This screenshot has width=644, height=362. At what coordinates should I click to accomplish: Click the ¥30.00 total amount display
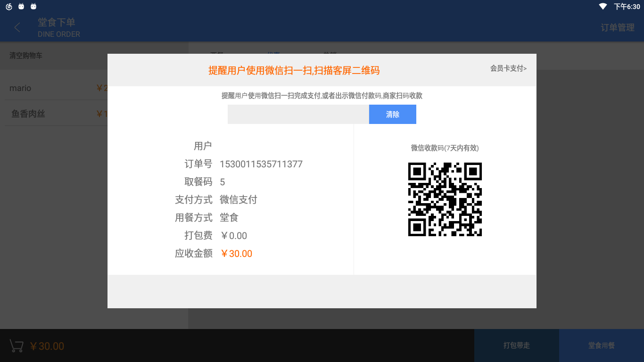47,346
